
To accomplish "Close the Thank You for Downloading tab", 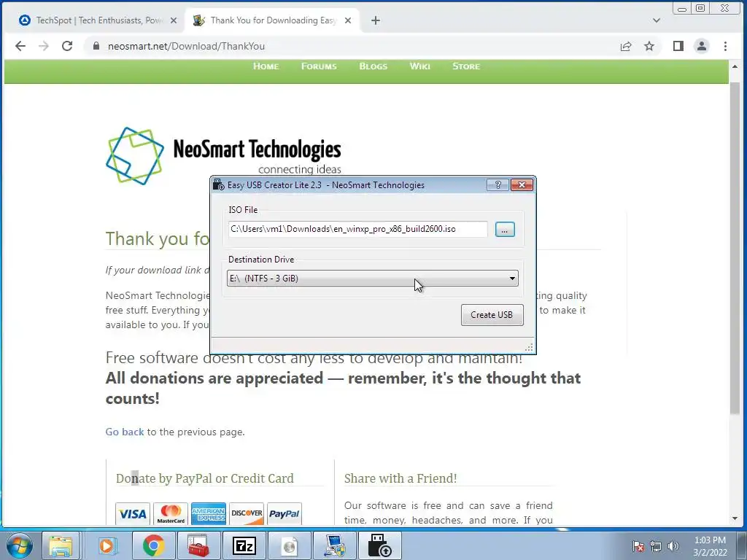I will [x=348, y=20].
